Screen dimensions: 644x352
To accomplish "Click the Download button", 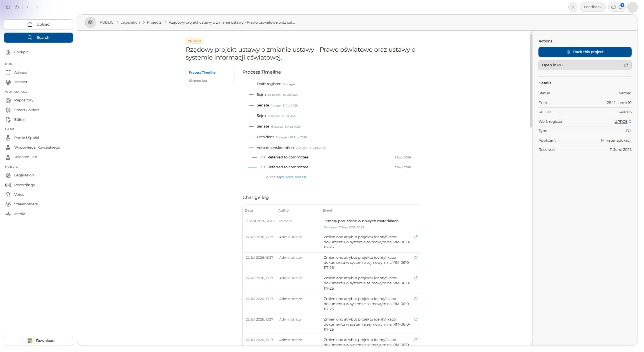I will pyautogui.click(x=38, y=341).
